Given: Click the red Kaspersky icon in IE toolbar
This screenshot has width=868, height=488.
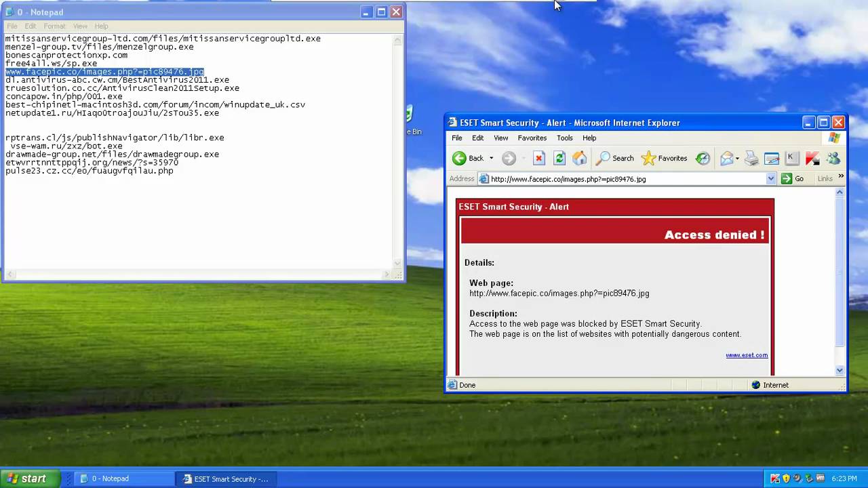Looking at the screenshot, I should pyautogui.click(x=812, y=159).
